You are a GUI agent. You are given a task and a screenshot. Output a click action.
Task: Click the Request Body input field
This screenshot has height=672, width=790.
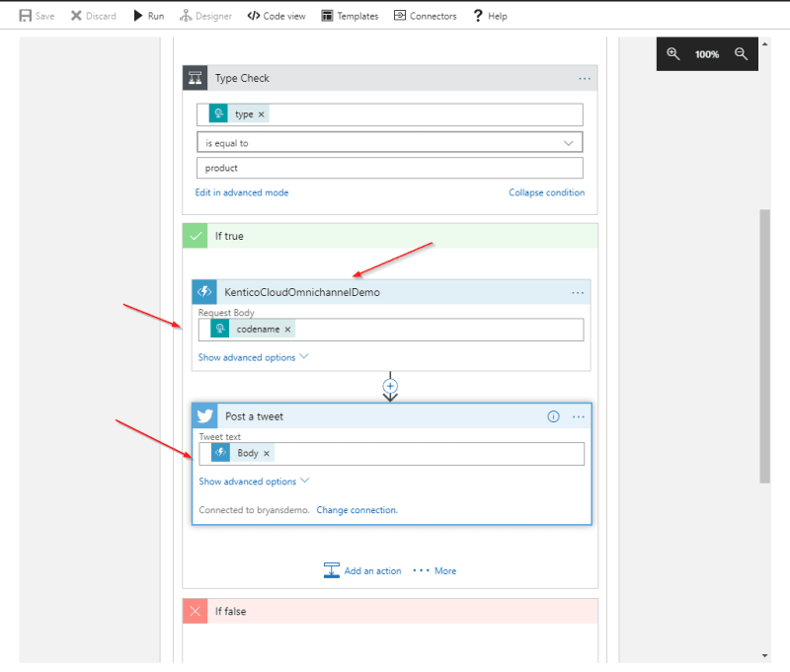391,330
